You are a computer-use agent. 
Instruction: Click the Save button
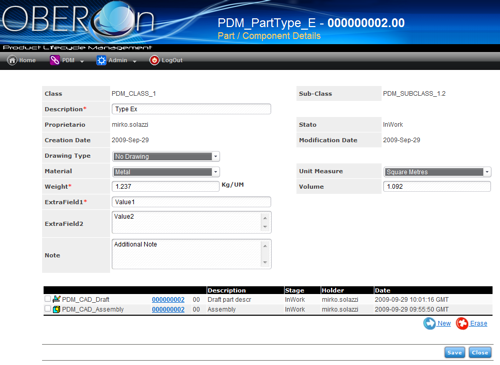click(x=455, y=352)
